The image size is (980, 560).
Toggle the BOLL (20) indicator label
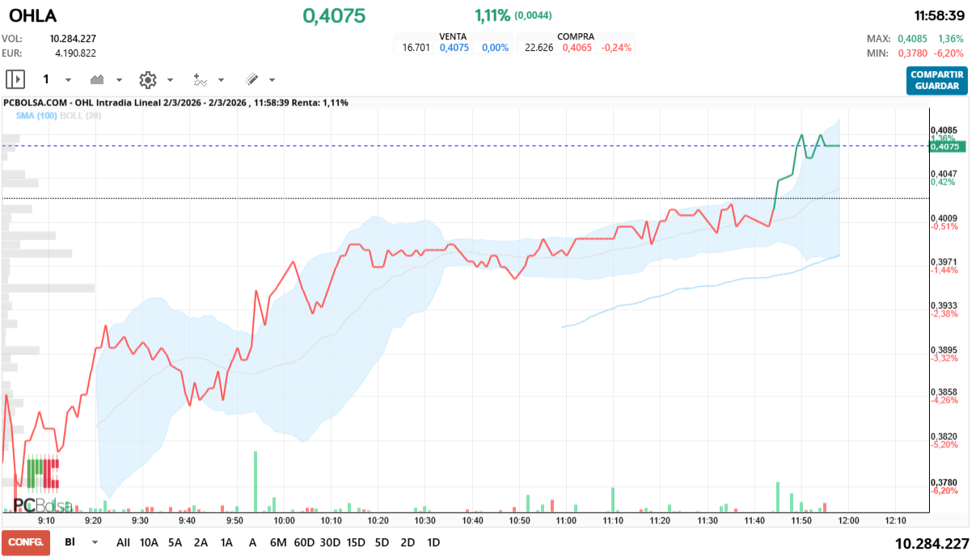80,116
